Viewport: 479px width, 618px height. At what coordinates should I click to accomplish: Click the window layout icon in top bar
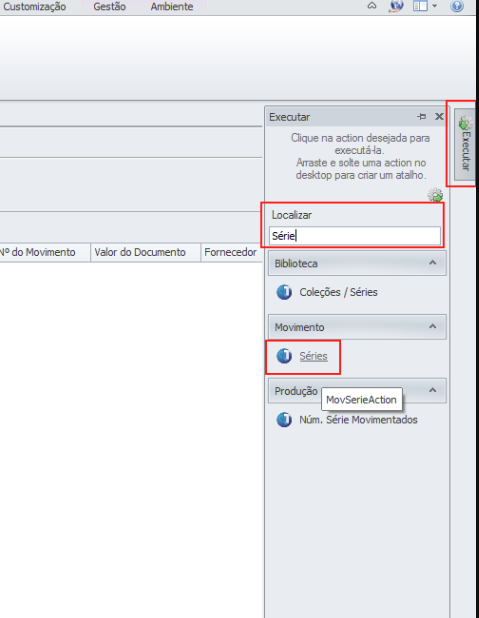click(x=420, y=6)
